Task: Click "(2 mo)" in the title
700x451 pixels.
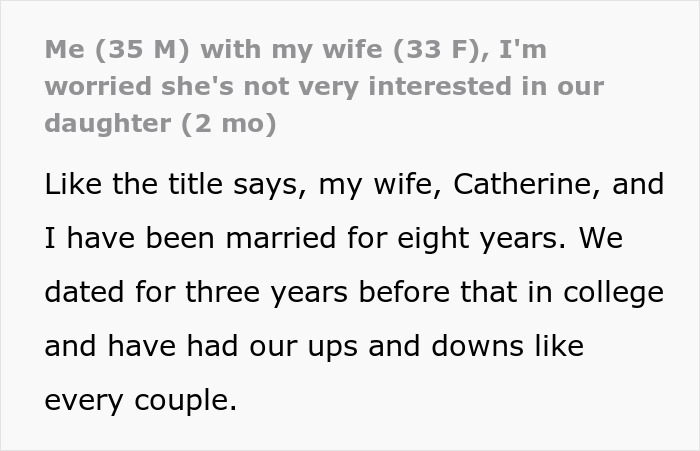Action: [x=229, y=124]
